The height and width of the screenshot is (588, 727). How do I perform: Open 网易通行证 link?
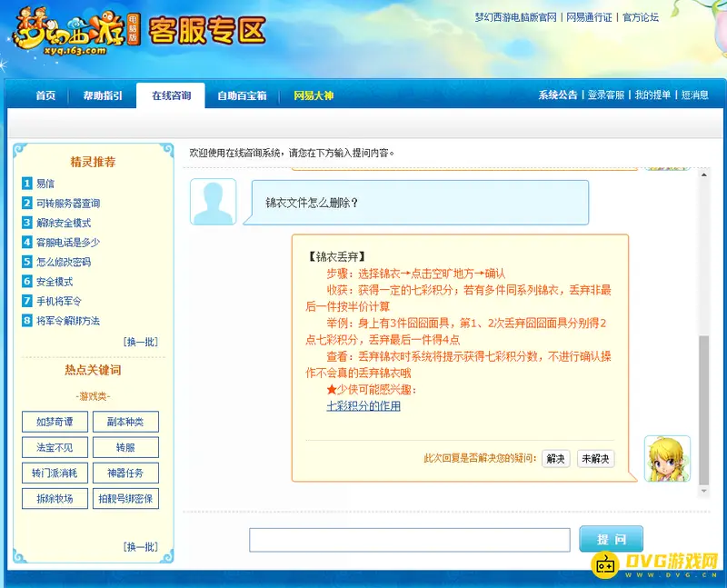[x=589, y=17]
